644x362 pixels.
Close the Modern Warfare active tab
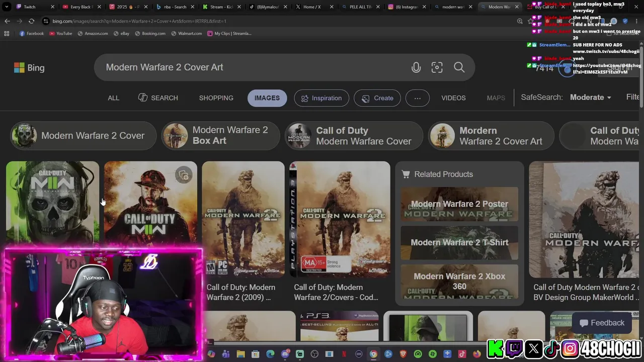tap(516, 7)
